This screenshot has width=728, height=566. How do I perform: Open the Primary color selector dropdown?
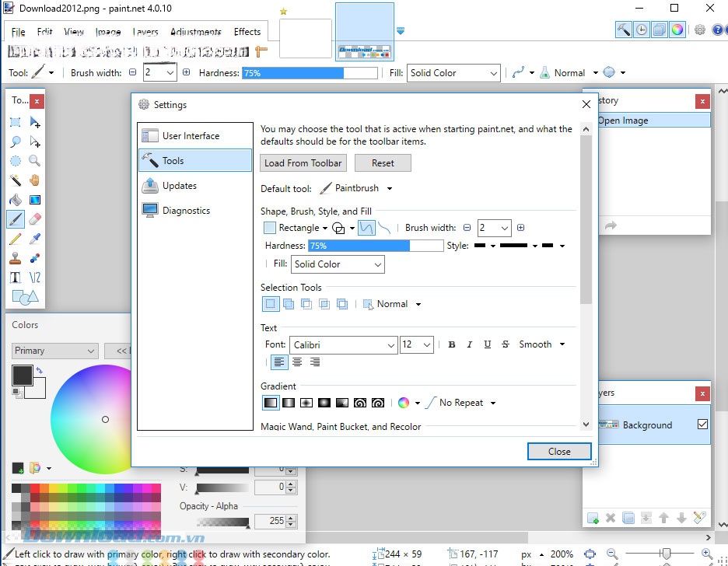click(x=54, y=351)
